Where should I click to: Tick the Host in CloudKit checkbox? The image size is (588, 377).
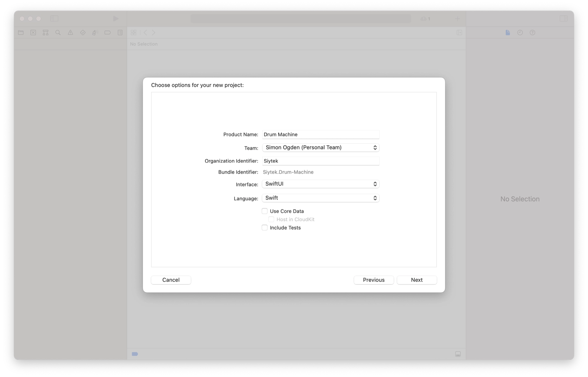[x=271, y=219]
